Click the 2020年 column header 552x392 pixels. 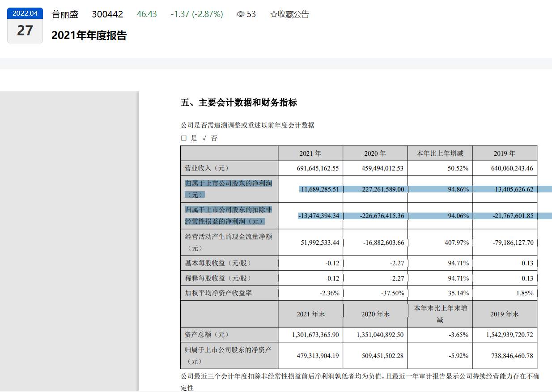[x=375, y=153]
